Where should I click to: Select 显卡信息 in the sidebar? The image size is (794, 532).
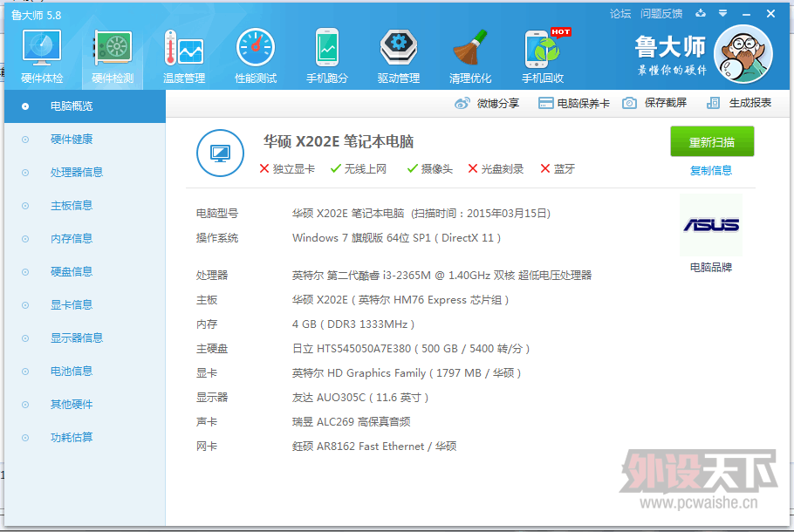pyautogui.click(x=86, y=305)
